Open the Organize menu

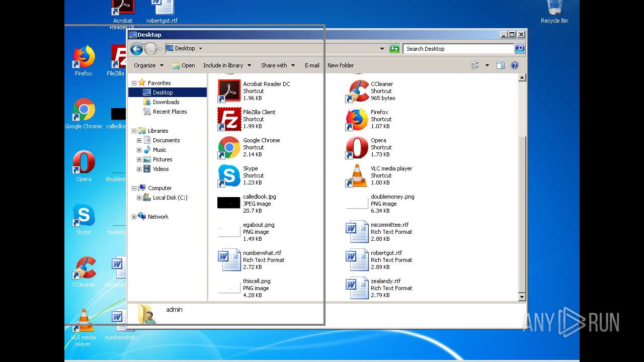(148, 65)
